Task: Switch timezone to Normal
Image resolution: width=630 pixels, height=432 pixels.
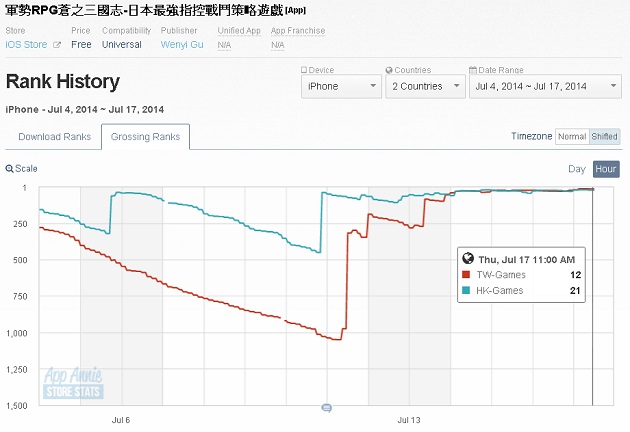Action: coord(572,137)
